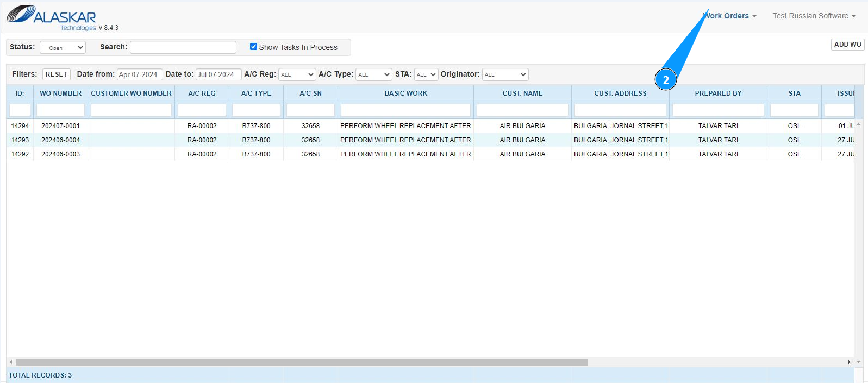Screen dimensions: 868x383
Task: Click the vertical scroll up arrow
Action: (x=858, y=124)
